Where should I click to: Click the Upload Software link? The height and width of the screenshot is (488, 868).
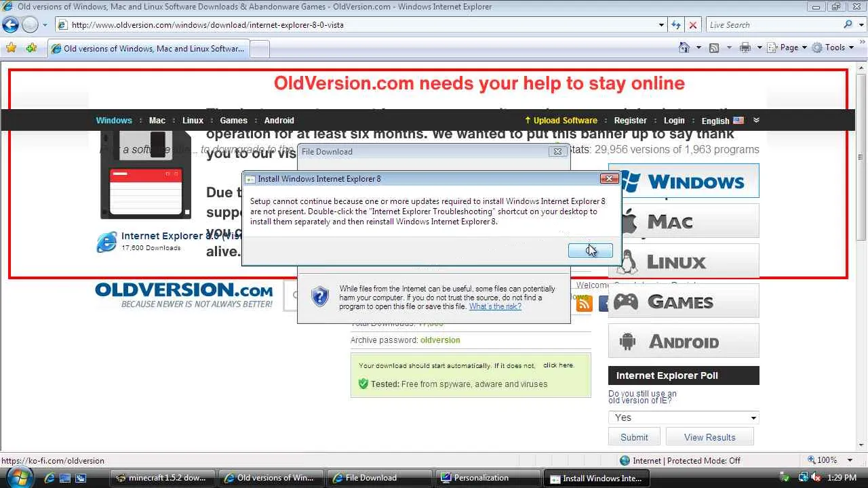[561, 121]
